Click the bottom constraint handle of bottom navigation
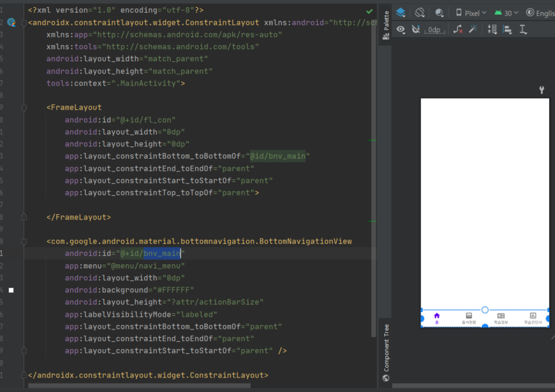The image size is (555, 392). (x=485, y=326)
